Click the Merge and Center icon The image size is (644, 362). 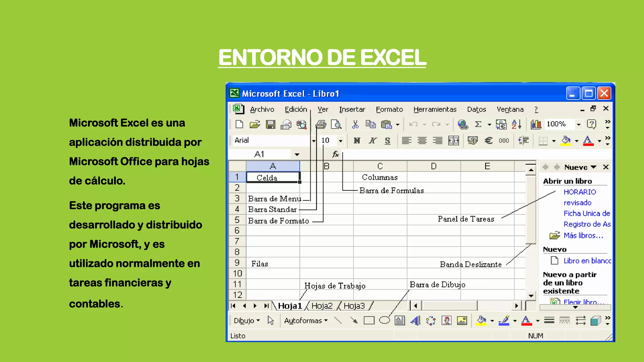tap(453, 141)
